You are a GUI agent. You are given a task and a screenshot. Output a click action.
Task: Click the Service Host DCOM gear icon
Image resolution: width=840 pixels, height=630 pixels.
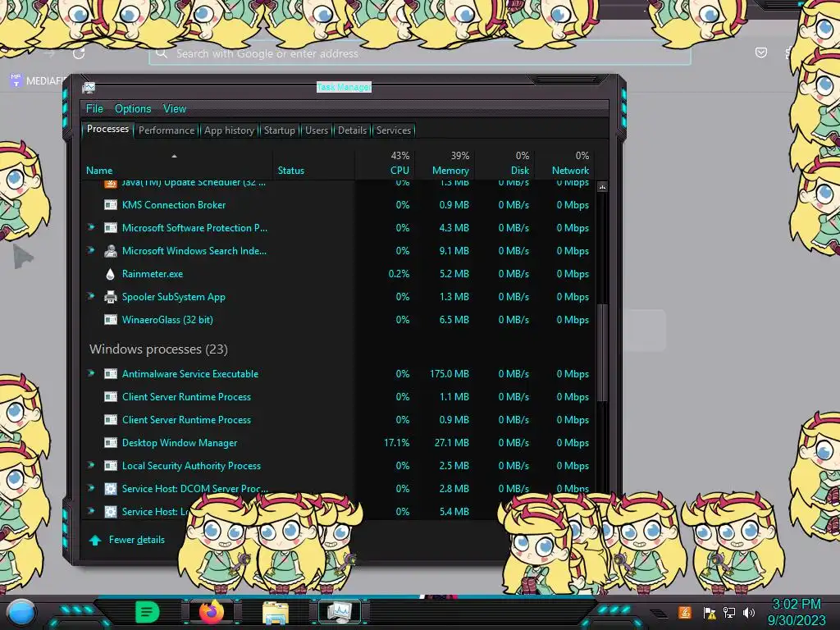[111, 489]
